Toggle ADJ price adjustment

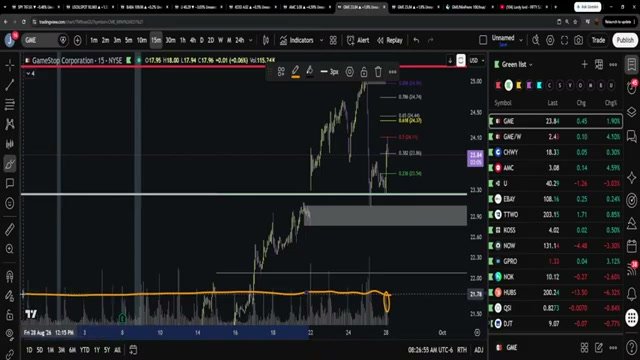478,350
